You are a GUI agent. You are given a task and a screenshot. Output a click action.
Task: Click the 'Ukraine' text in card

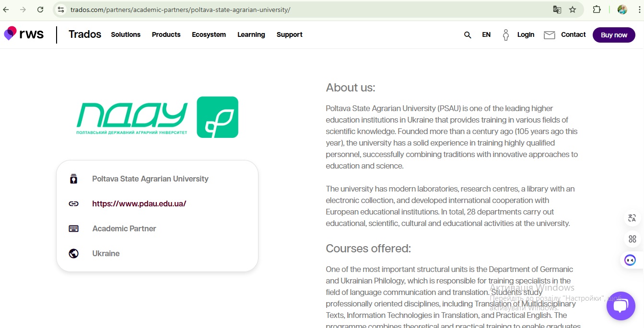[x=106, y=253]
